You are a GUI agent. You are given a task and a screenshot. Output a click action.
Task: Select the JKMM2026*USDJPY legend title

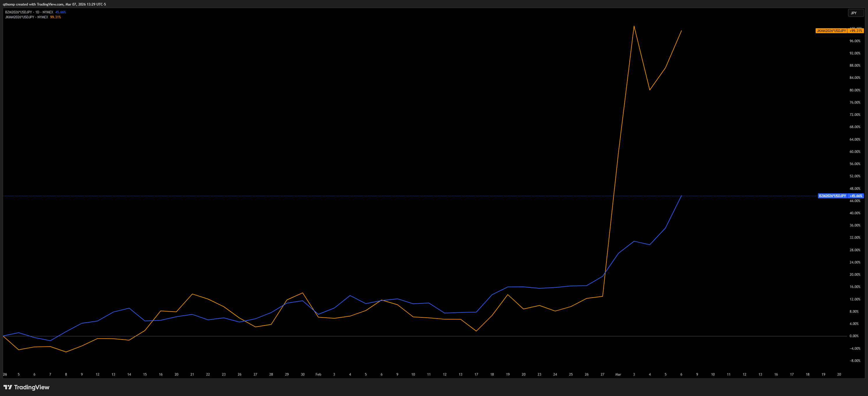(19, 17)
